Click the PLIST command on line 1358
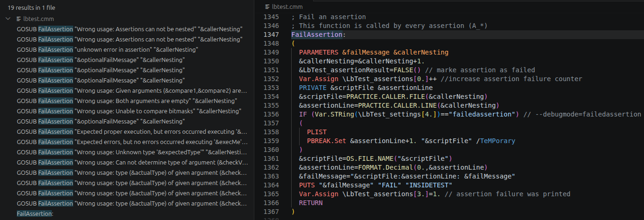Image resolution: width=644 pixels, height=220 pixels. (x=316, y=132)
